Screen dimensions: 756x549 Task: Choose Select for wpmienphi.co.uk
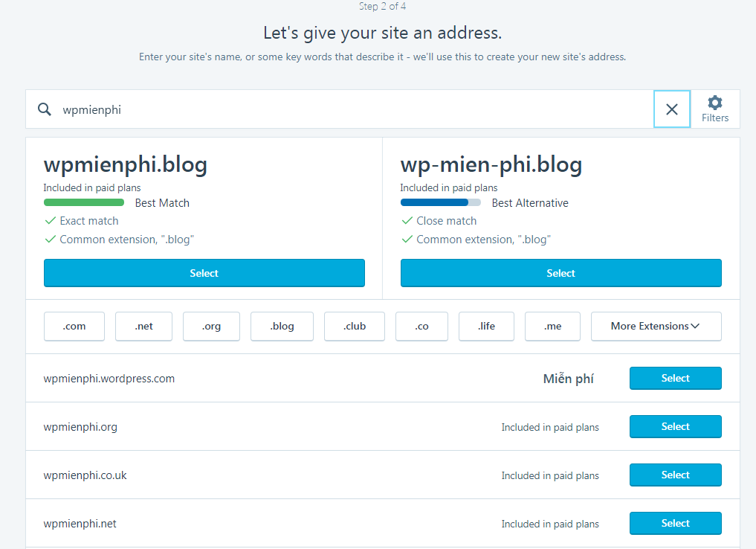[x=675, y=475]
